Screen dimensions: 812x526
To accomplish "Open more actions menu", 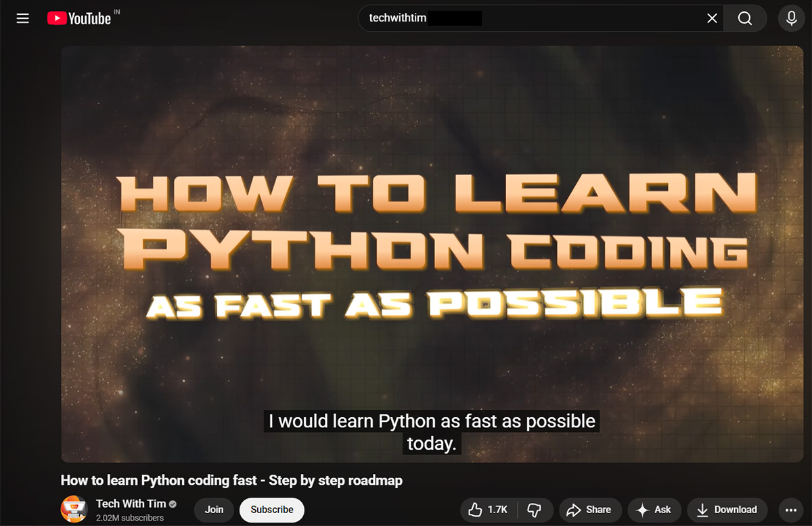I will pos(791,510).
